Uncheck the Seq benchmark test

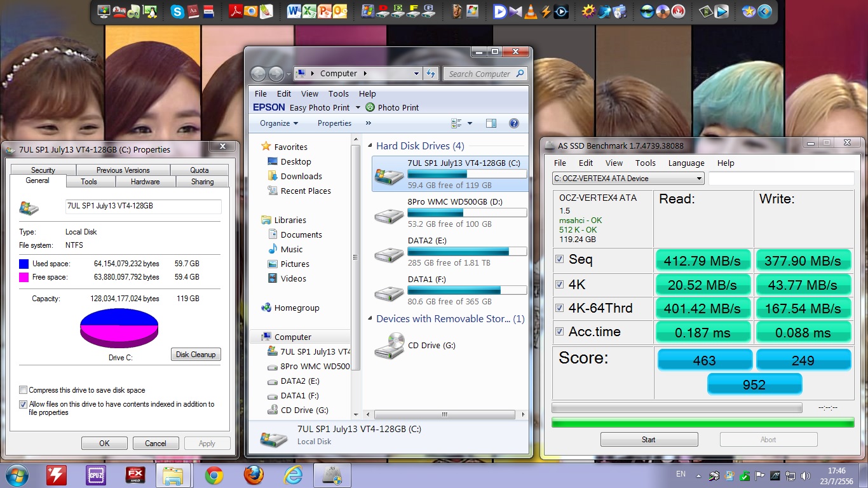click(560, 259)
